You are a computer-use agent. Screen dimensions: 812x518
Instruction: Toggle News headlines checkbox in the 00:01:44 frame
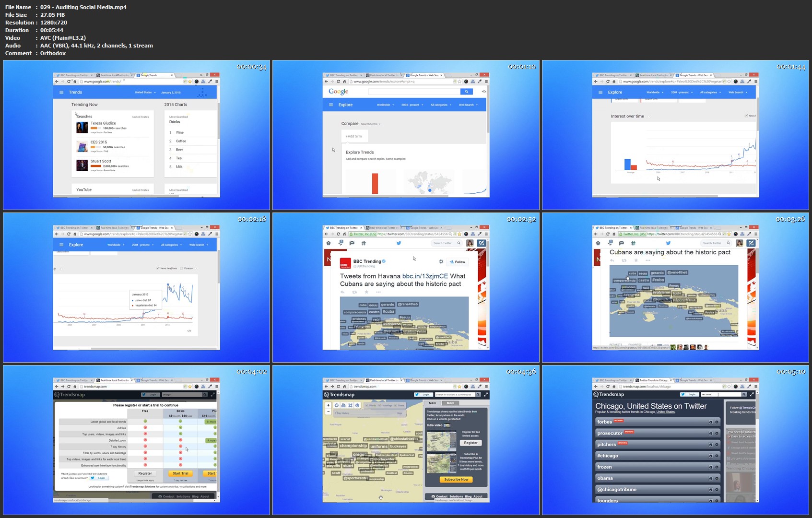tap(746, 116)
